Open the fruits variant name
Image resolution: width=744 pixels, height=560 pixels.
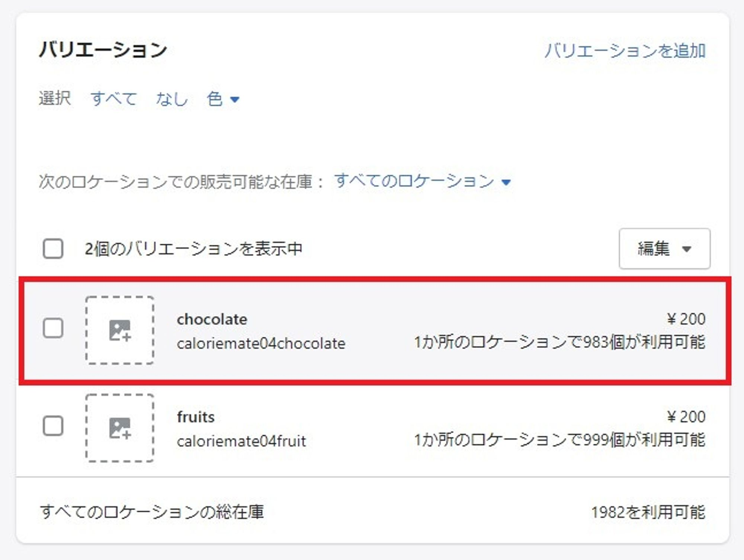(x=196, y=417)
